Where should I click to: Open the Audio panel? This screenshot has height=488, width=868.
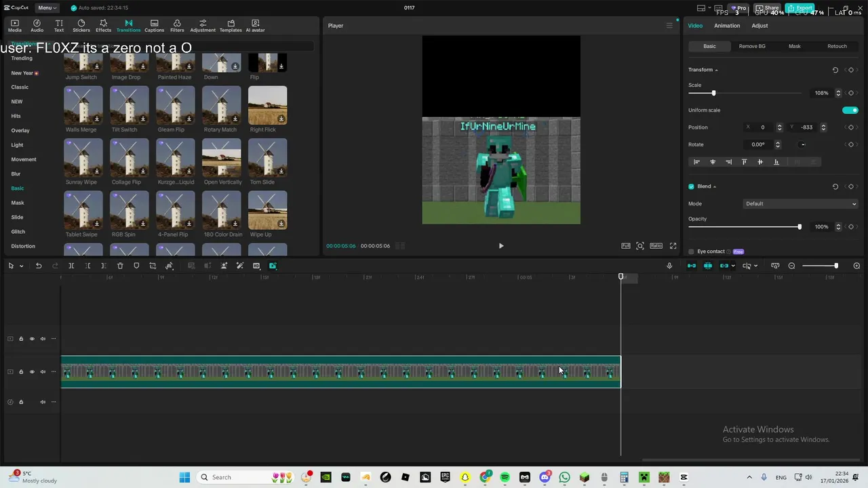[x=37, y=26]
